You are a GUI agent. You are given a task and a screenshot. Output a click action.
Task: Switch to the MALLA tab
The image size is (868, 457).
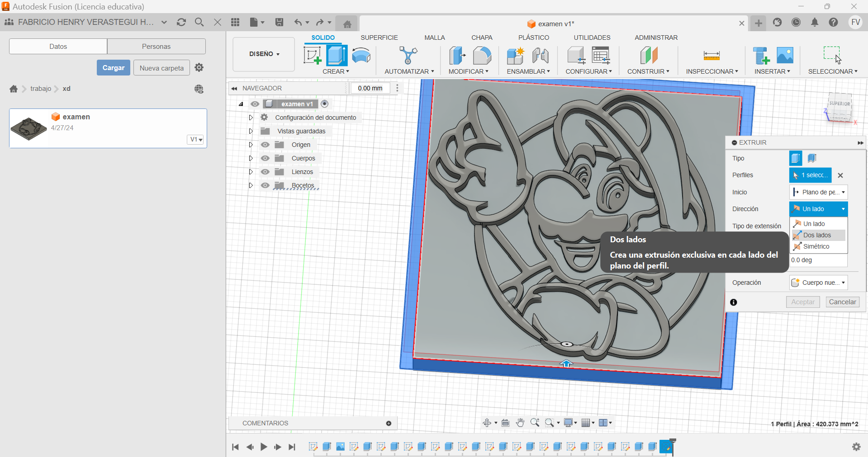tap(435, 38)
